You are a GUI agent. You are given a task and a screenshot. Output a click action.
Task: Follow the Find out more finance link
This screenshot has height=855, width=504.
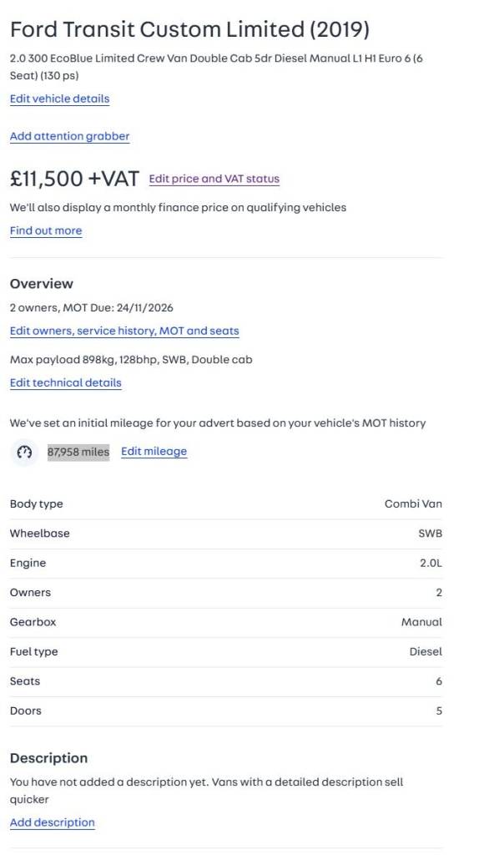[46, 230]
